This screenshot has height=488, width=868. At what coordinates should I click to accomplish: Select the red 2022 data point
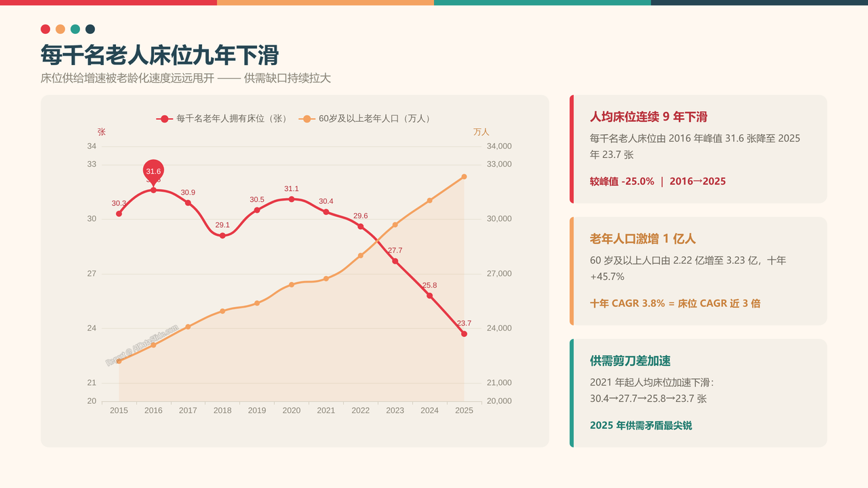pos(361,226)
